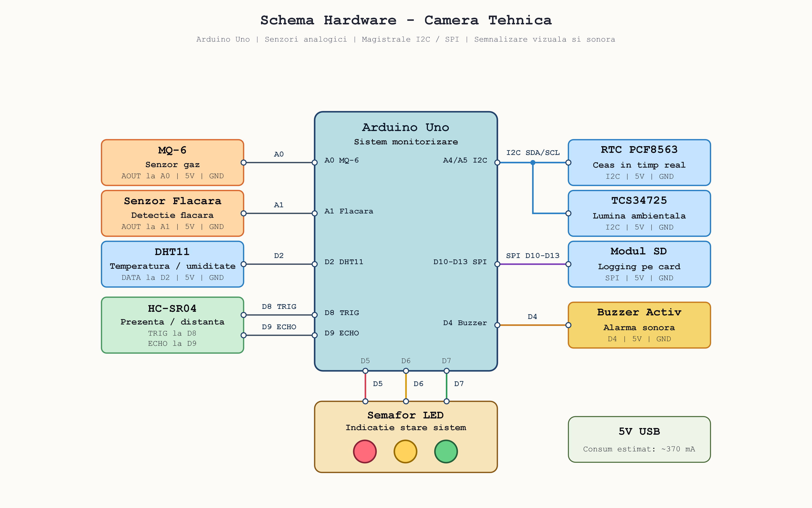Click the "Modul SD" block heading
Screen dimensions: 812x508
pyautogui.click(x=639, y=251)
